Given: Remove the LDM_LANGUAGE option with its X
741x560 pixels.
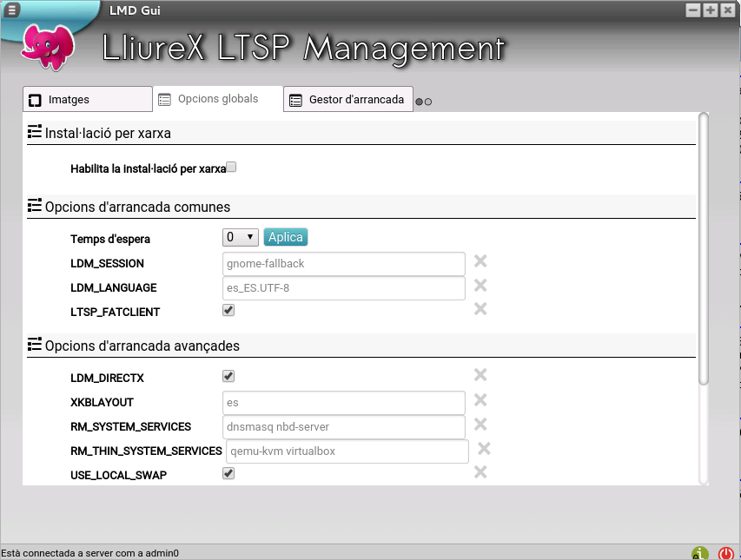Looking at the screenshot, I should 480,286.
